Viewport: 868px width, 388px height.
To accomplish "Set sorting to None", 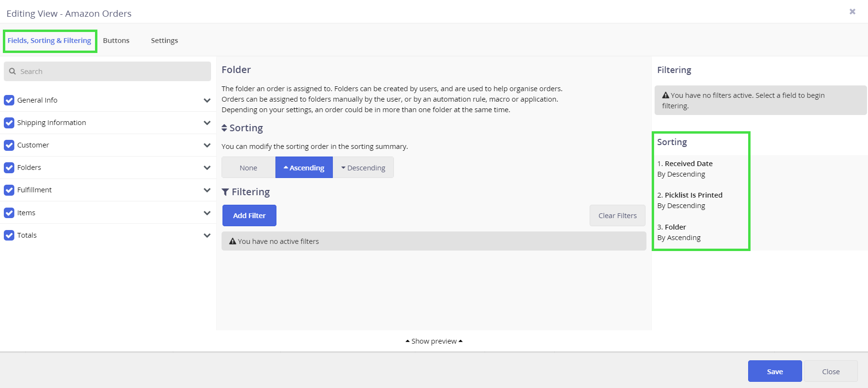I will point(248,168).
